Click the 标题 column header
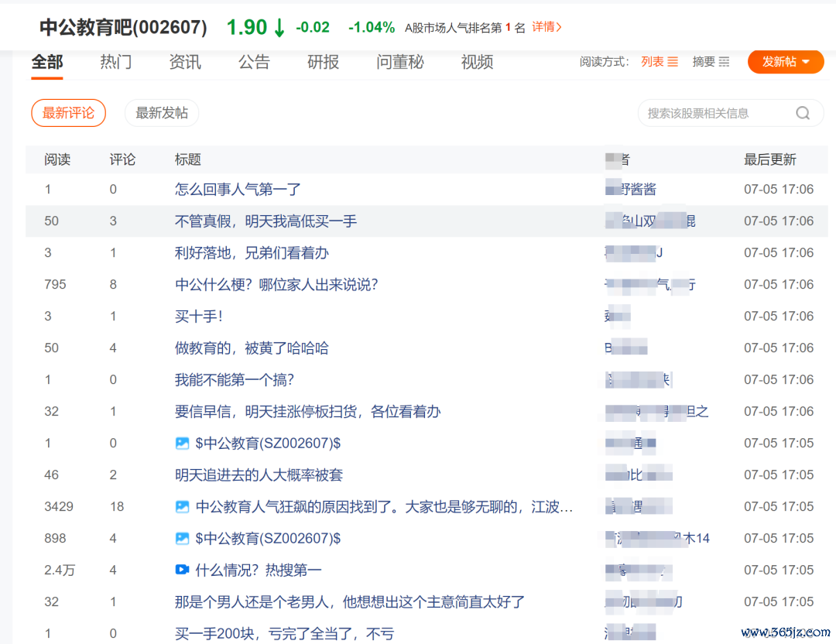This screenshot has width=836, height=644. (x=187, y=159)
